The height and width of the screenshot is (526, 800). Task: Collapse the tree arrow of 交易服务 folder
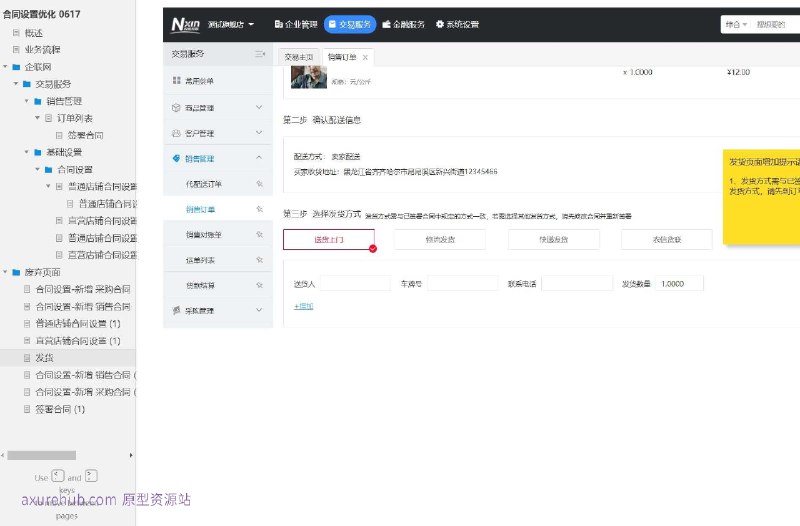(x=16, y=84)
